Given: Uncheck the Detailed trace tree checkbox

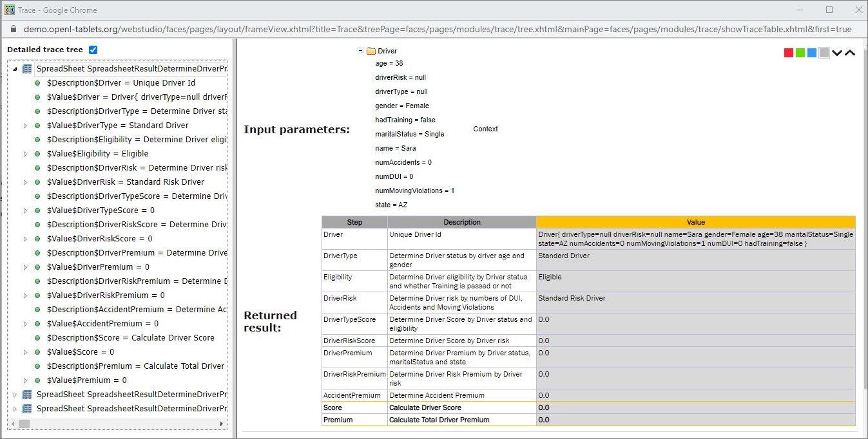Looking at the screenshot, I should 93,50.
